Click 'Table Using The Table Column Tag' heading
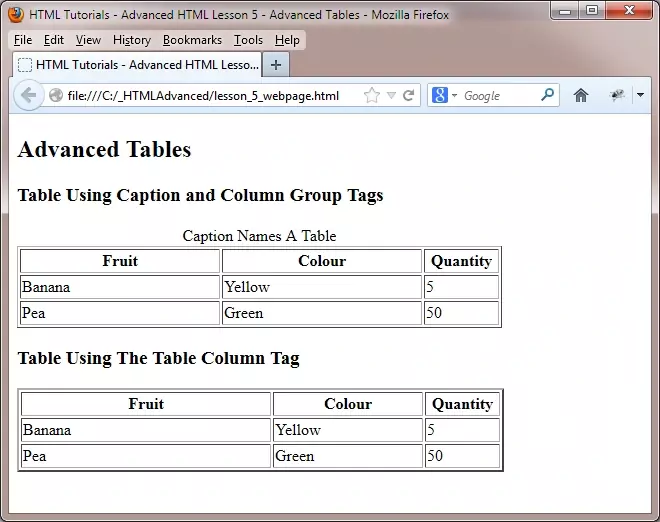This screenshot has height=522, width=660. point(159,358)
